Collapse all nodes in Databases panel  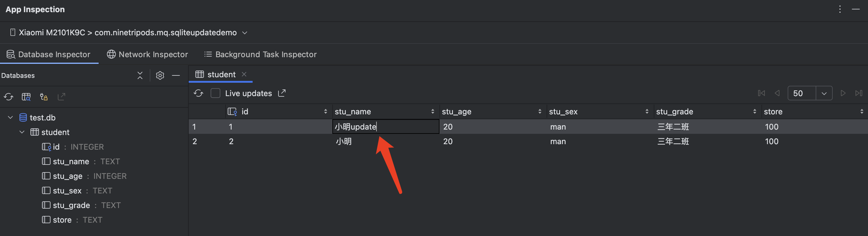click(140, 75)
